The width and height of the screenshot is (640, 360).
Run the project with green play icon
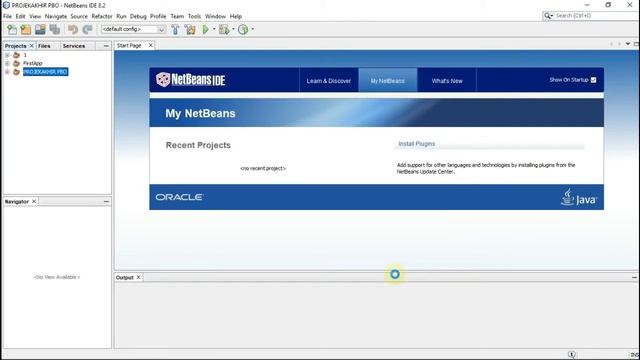206,29
